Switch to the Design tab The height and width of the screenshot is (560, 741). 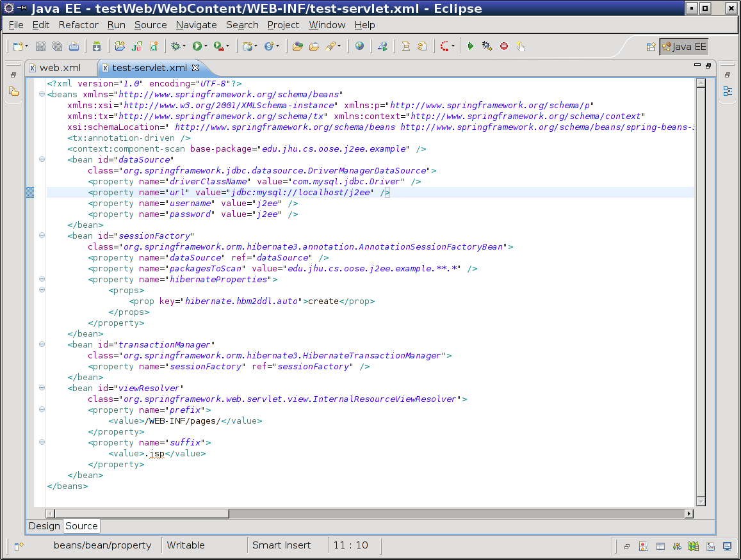coord(44,526)
